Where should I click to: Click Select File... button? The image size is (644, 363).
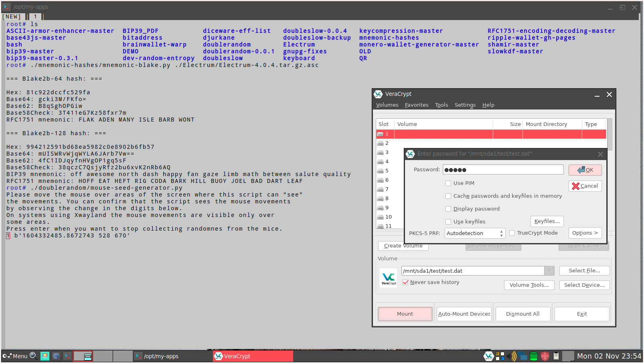coord(584,271)
